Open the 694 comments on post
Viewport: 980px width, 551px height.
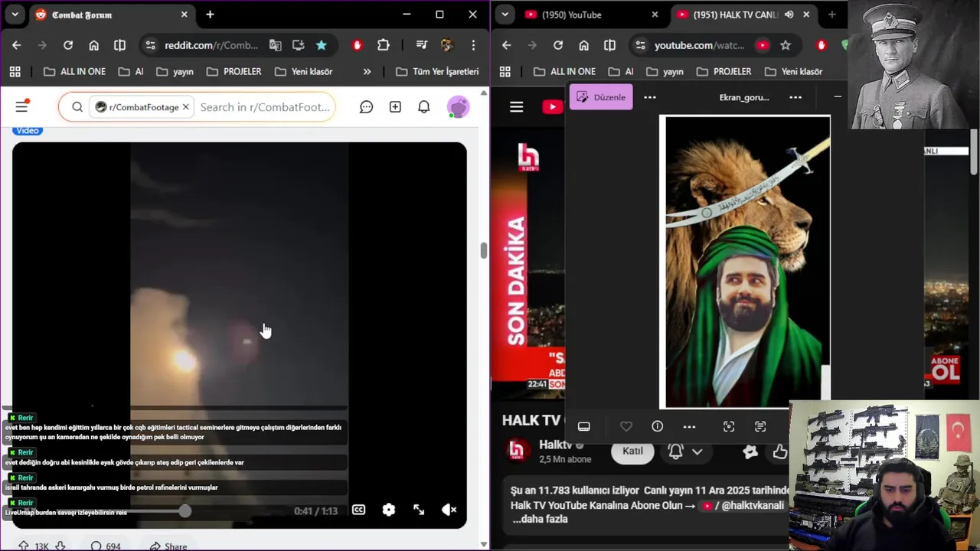[x=106, y=546]
